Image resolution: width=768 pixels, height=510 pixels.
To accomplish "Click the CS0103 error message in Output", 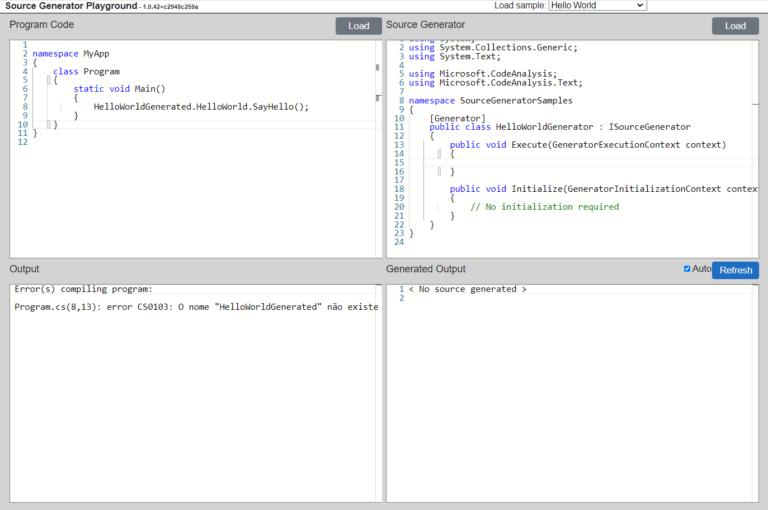I will pos(196,307).
